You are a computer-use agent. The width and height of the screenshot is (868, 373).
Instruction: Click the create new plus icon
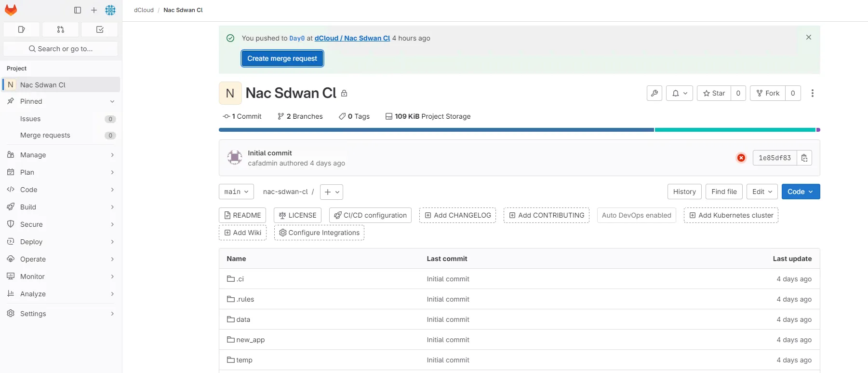pyautogui.click(x=94, y=10)
